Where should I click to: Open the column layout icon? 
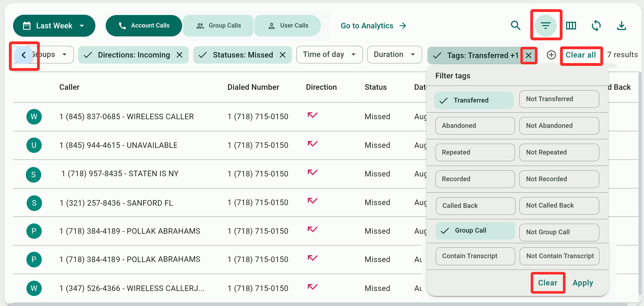click(571, 26)
